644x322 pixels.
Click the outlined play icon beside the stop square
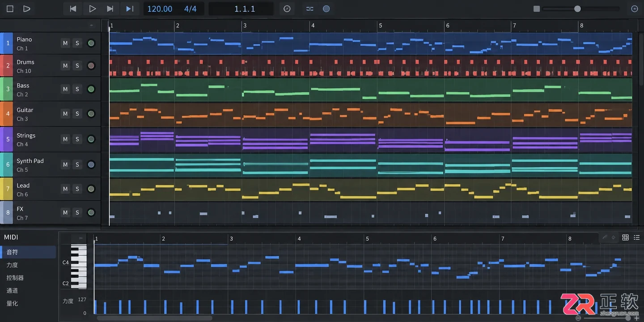click(x=26, y=8)
